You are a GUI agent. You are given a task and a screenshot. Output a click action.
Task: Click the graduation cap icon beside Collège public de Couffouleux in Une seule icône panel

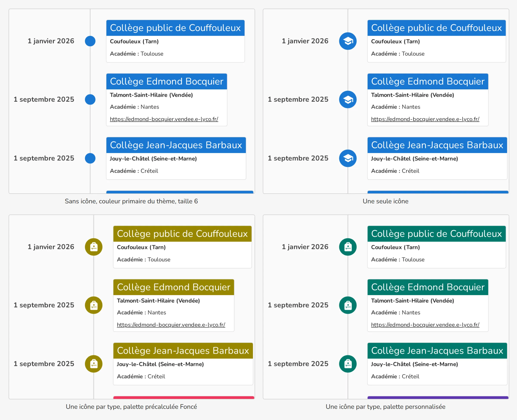click(348, 41)
